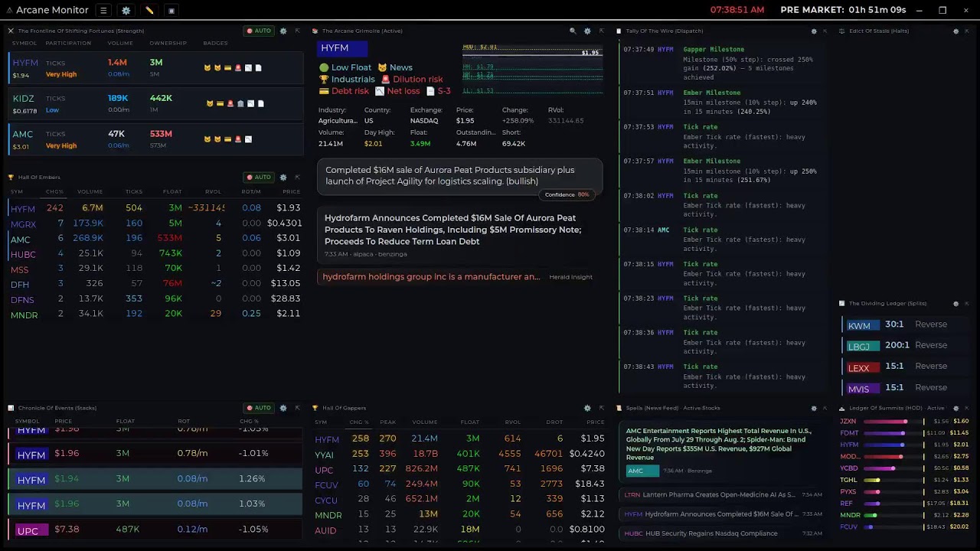Select the HYFM ticker badge in Arcane Grimoire

point(342,48)
